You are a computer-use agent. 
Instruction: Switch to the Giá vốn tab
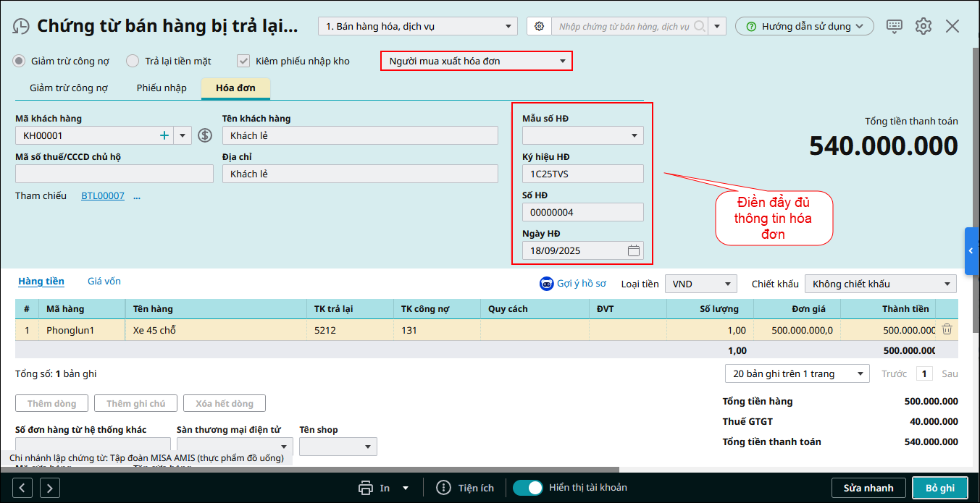[104, 282]
